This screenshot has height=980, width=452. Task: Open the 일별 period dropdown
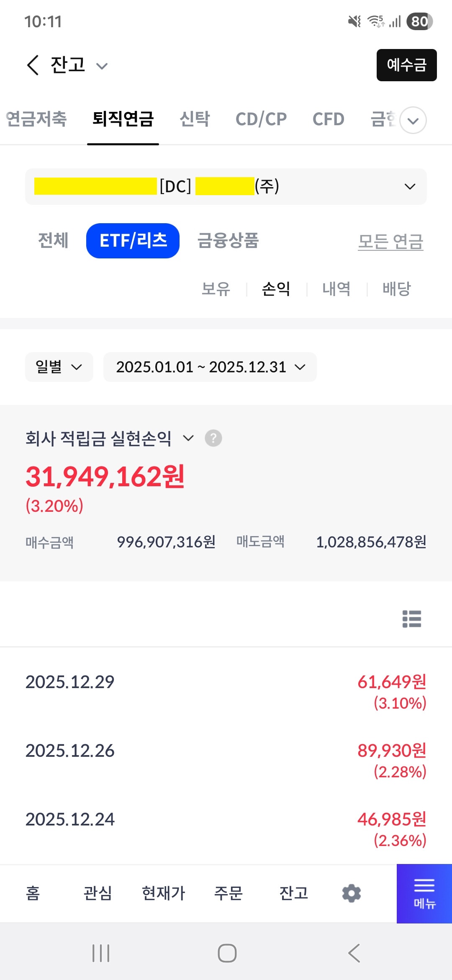point(59,367)
